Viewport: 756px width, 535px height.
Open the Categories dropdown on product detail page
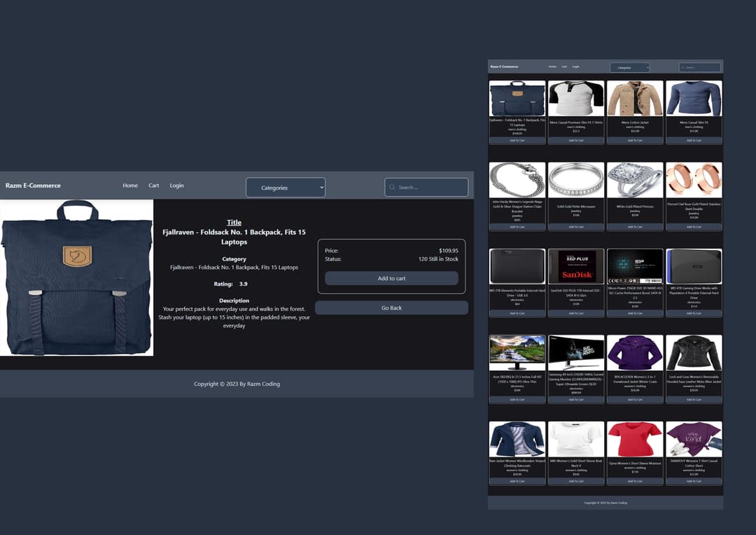(x=286, y=188)
